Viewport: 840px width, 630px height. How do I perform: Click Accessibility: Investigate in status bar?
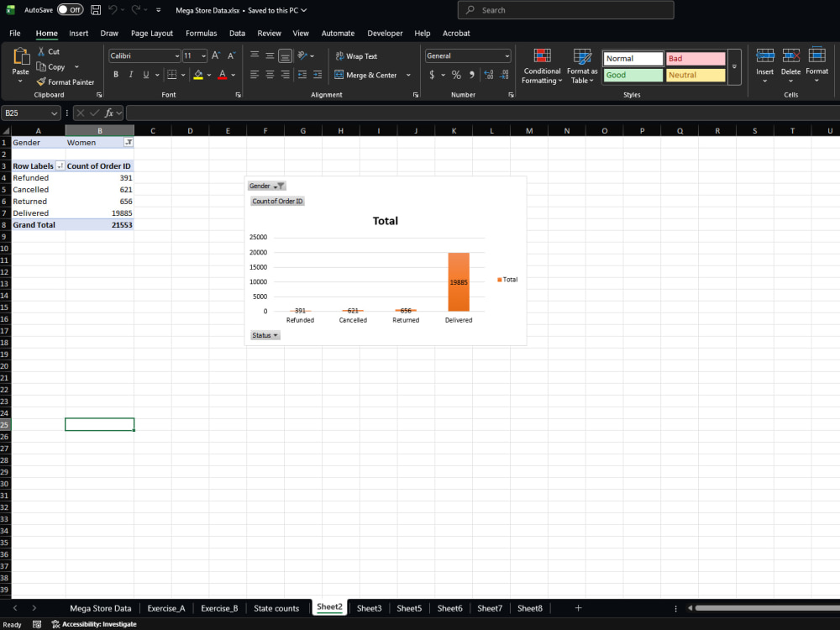point(94,624)
